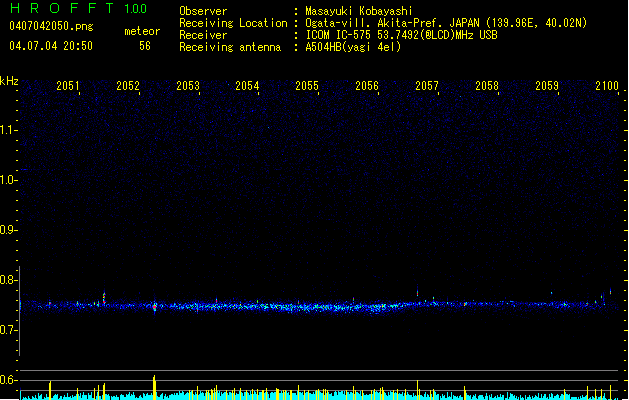Image resolution: width=629 pixels, height=400 pixels.
Task: Click the 2059 time marker
Action: pos(547,86)
